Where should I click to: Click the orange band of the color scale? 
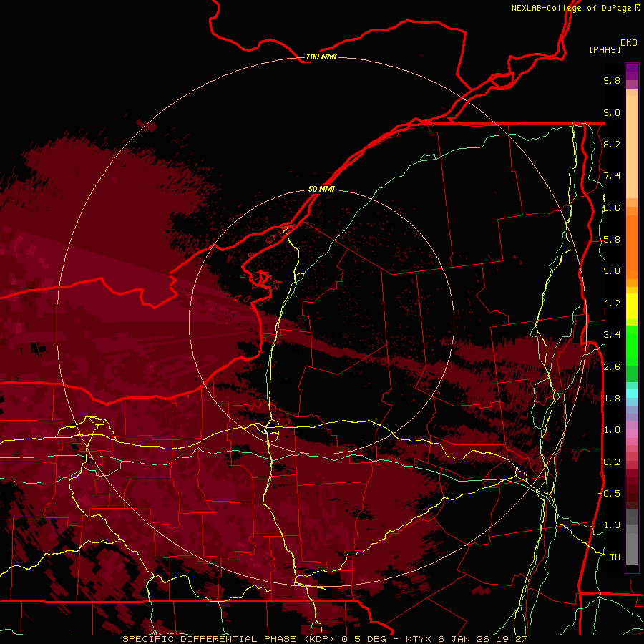coord(632,246)
